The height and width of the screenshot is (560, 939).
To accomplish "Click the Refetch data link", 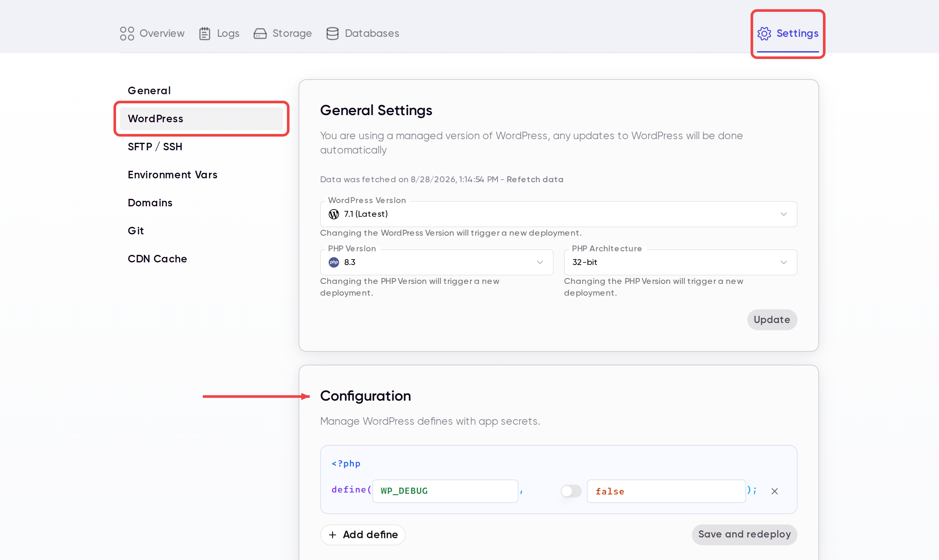I will coord(535,179).
